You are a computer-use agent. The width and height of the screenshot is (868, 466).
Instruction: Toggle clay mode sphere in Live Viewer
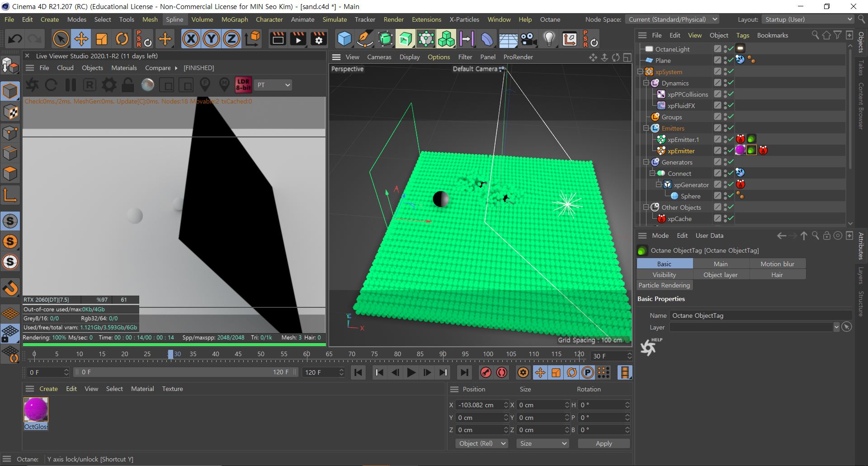click(147, 85)
